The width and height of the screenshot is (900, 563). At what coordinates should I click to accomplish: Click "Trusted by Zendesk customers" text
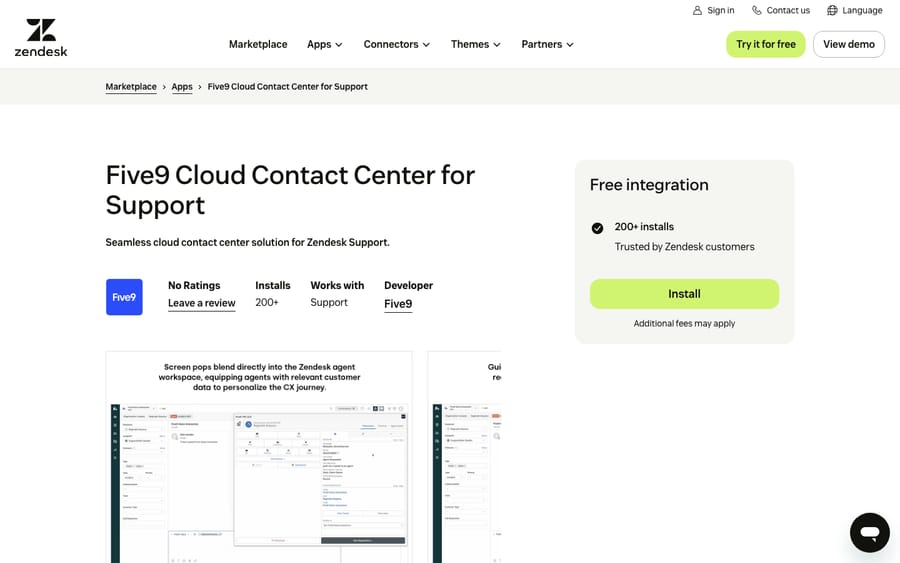click(684, 247)
